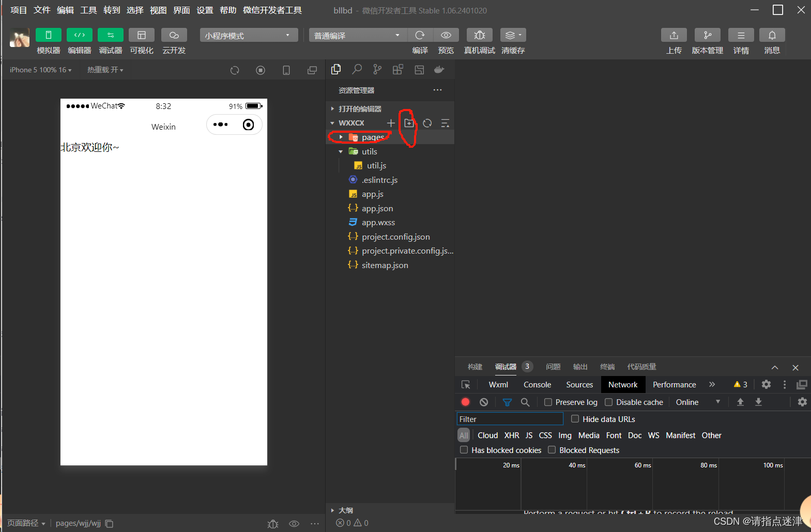Click the upload (上传) icon

[674, 35]
